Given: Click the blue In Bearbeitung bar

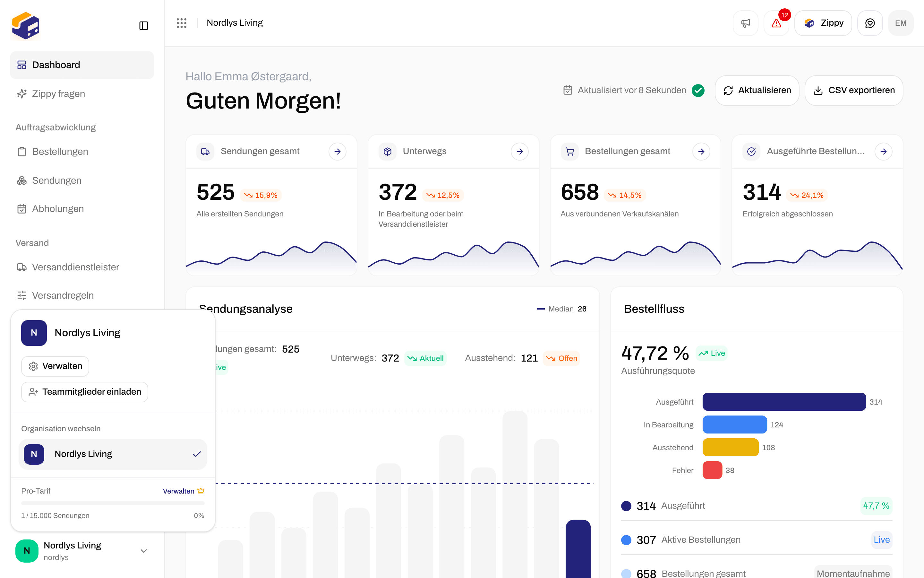Looking at the screenshot, I should 735,425.
